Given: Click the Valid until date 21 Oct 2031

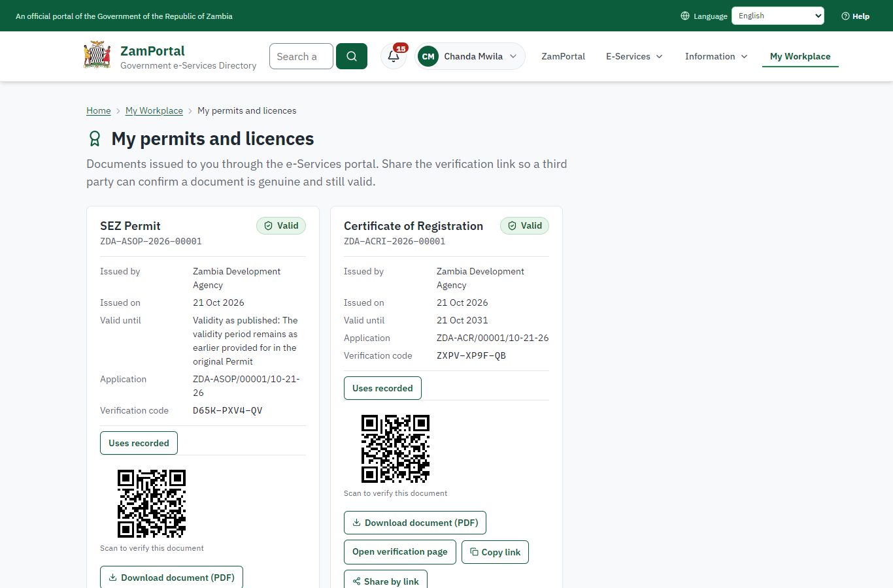Looking at the screenshot, I should (x=462, y=320).
